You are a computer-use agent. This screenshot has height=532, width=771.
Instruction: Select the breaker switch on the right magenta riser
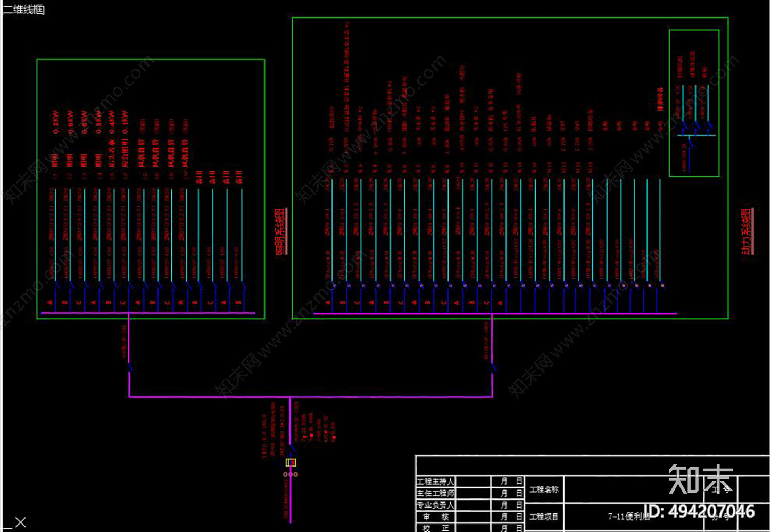pos(493,367)
